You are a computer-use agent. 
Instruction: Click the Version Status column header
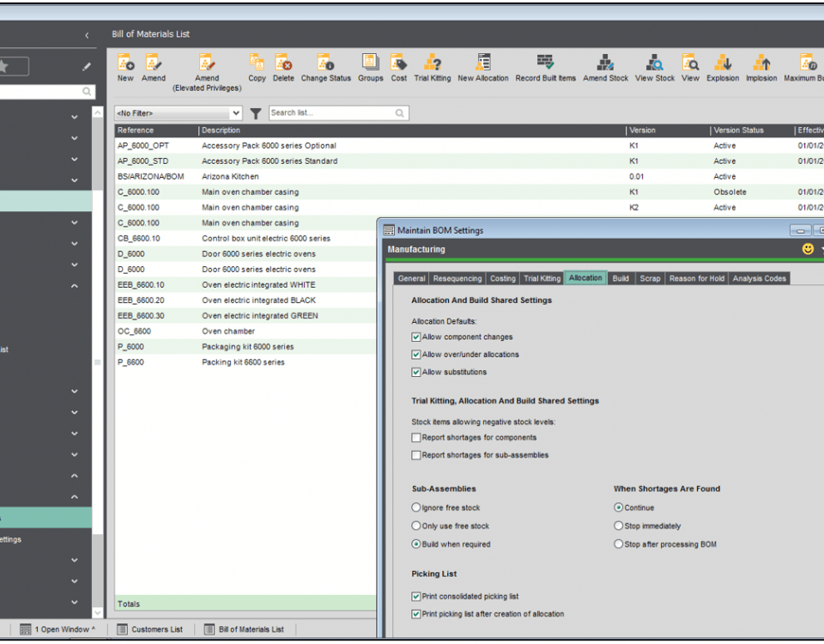pos(752,131)
